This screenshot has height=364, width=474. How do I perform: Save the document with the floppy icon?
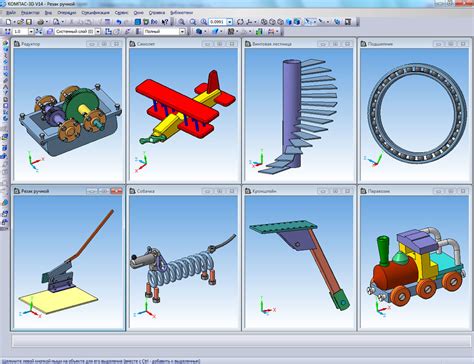point(29,22)
